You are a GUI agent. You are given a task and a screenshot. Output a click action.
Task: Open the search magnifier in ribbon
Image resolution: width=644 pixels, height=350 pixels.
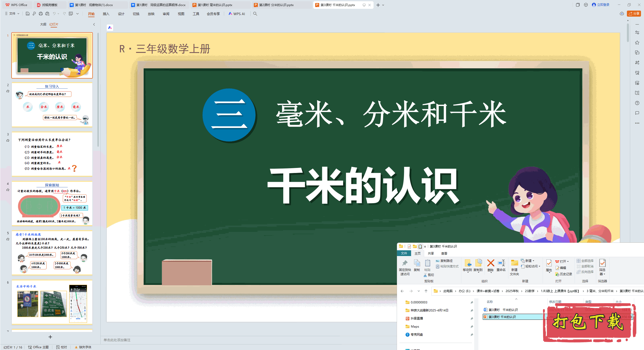[255, 14]
